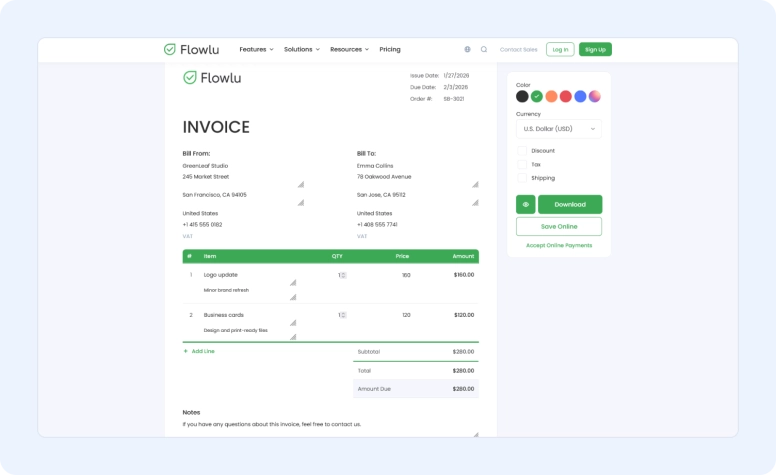Viewport: 776px width, 475px height.
Task: Open the Pricing page
Action: [390, 49]
